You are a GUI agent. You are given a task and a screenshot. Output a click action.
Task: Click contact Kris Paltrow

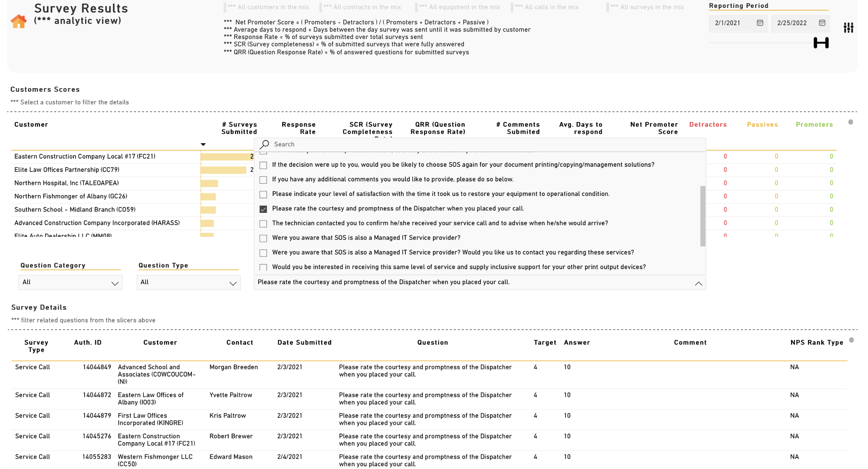coord(227,415)
